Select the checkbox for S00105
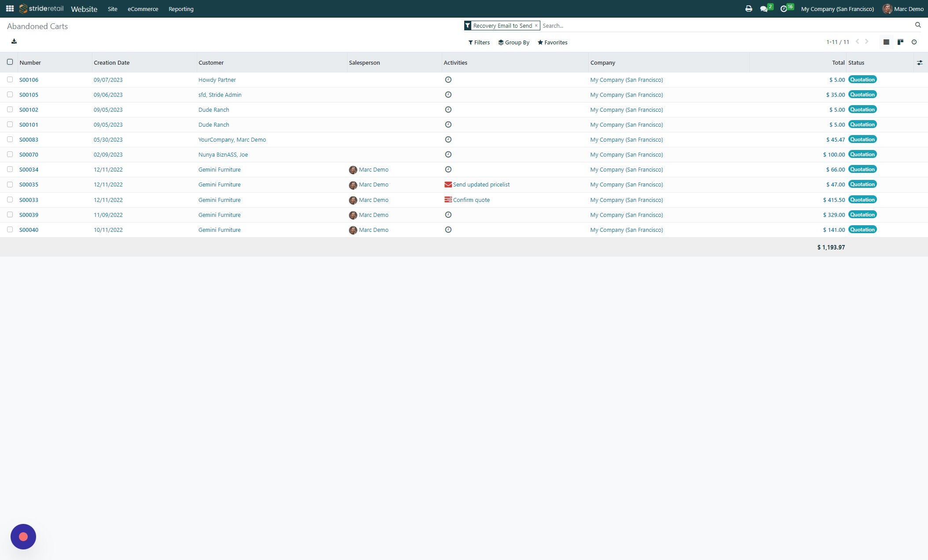This screenshot has height=560, width=928. [x=10, y=95]
